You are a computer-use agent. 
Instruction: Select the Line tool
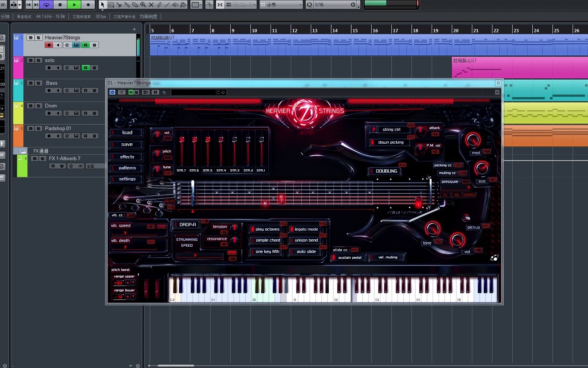click(x=167, y=4)
